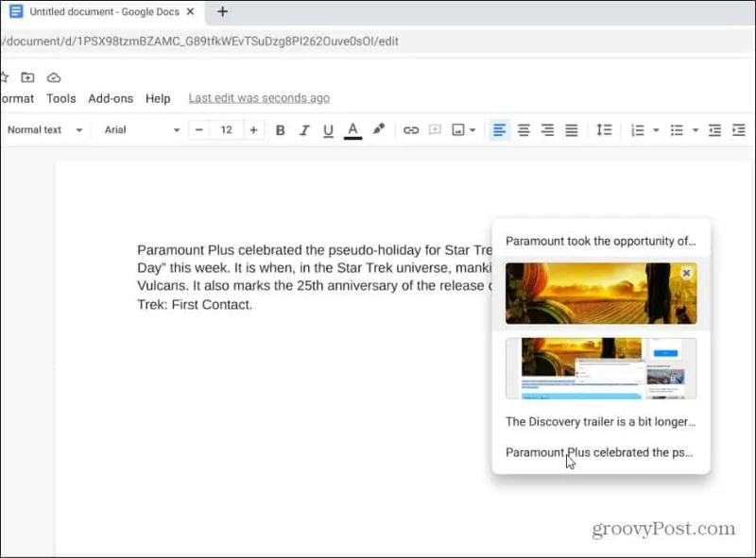Click the cloud document status icon
The width and height of the screenshot is (756, 558).
[x=54, y=77]
